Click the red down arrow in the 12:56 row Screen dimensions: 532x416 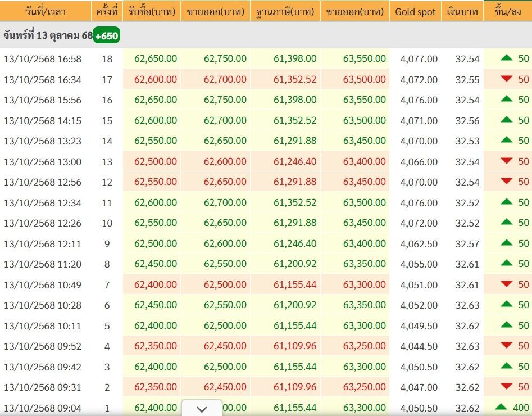pyautogui.click(x=507, y=182)
